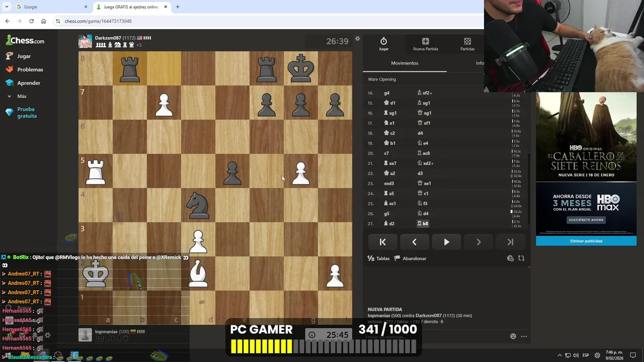The image size is (644, 362).
Task: Offer a draw with Tablas
Action: coord(378,258)
